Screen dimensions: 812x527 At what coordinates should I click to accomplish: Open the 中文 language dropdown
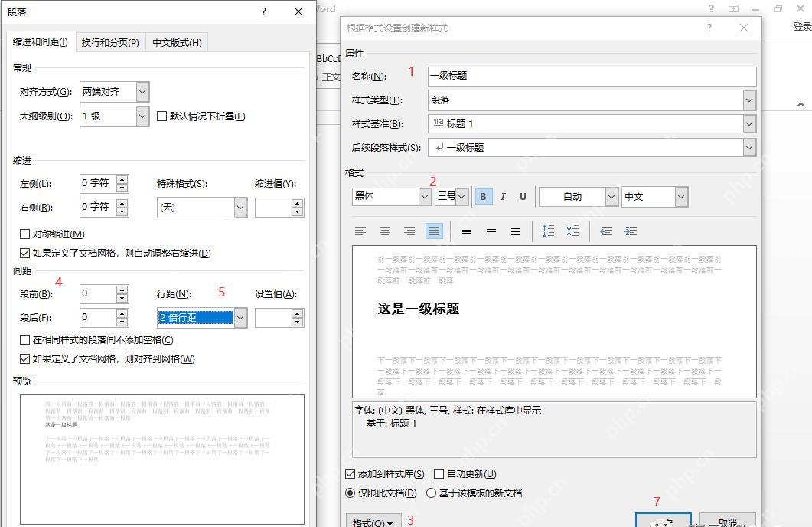click(681, 196)
